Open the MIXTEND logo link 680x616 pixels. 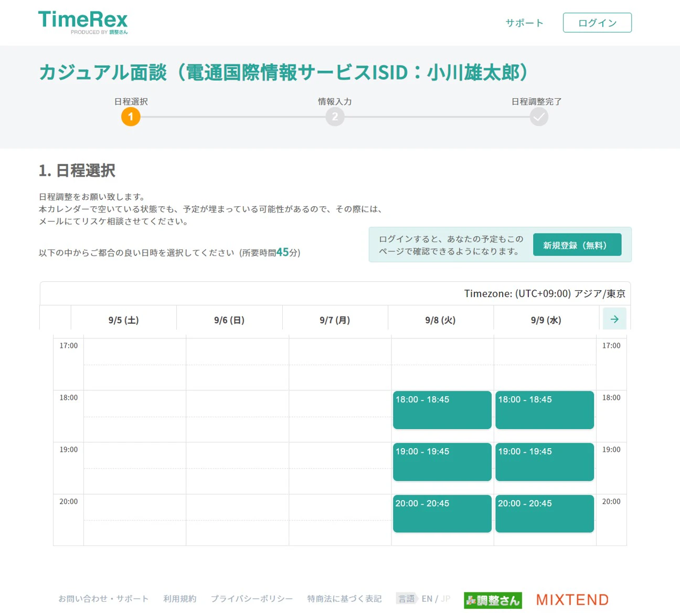pos(572,600)
